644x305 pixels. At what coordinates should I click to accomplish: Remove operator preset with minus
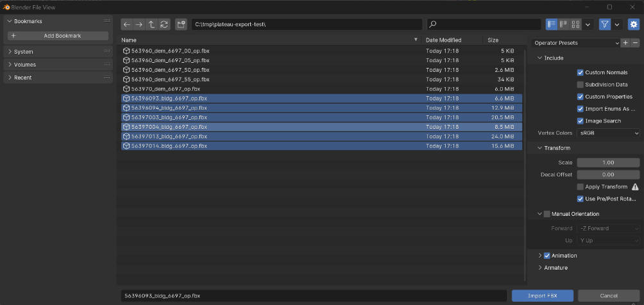coord(635,43)
